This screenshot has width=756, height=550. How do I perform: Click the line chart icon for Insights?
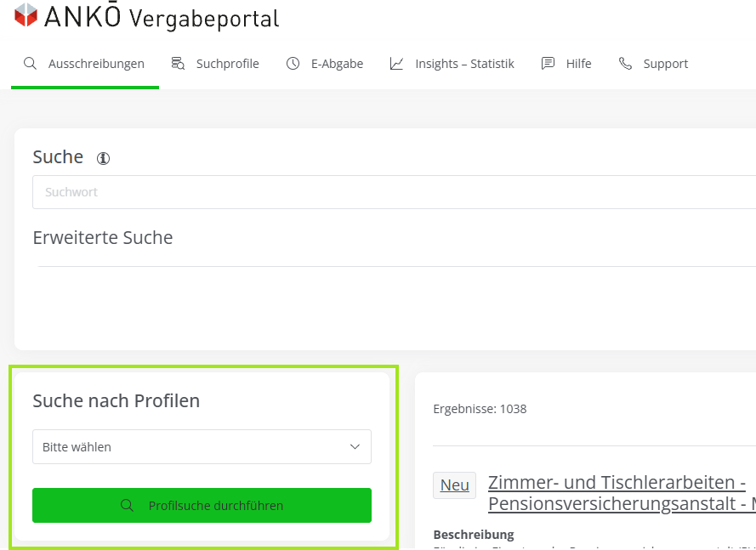[x=397, y=64]
